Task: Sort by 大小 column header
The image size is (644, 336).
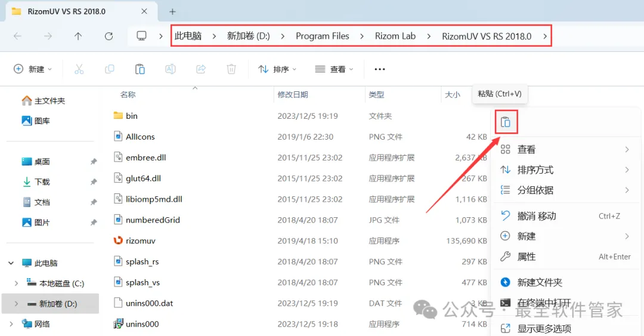Action: (x=453, y=94)
